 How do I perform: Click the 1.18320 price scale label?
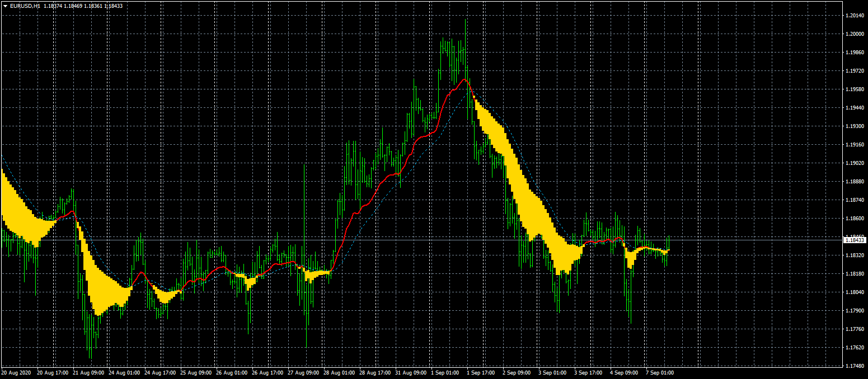click(854, 255)
